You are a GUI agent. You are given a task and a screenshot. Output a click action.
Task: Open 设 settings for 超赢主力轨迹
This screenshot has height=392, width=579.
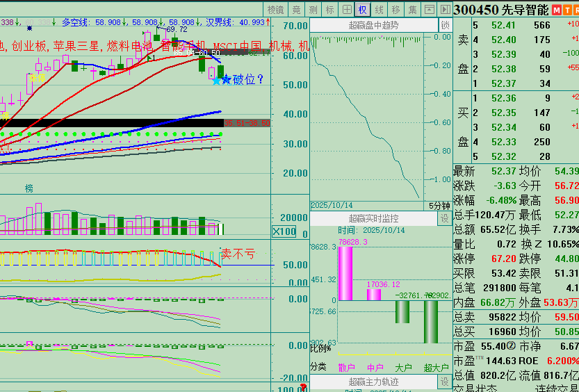tap(445, 382)
